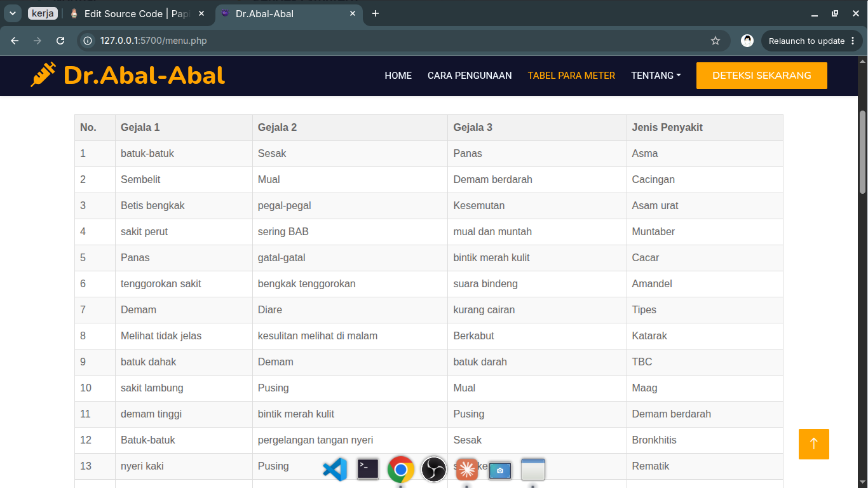Go to HOME page
868x488 pixels.
398,76
